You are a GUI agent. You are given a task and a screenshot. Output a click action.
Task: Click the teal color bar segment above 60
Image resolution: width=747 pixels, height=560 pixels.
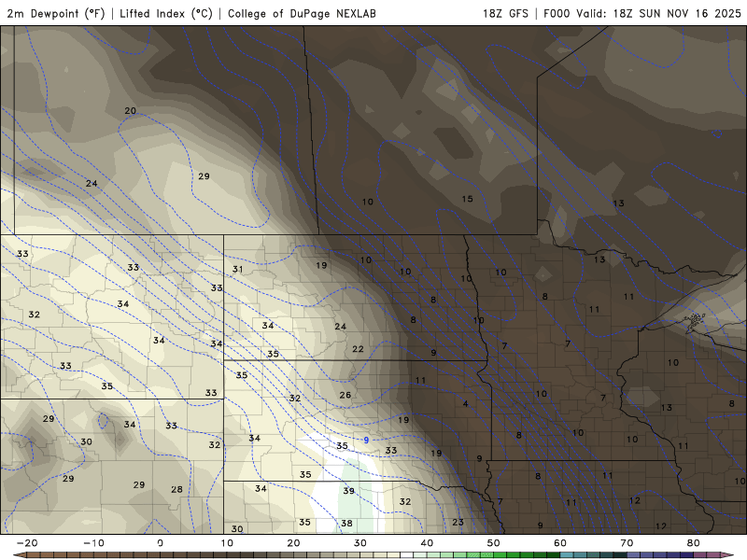click(x=567, y=555)
